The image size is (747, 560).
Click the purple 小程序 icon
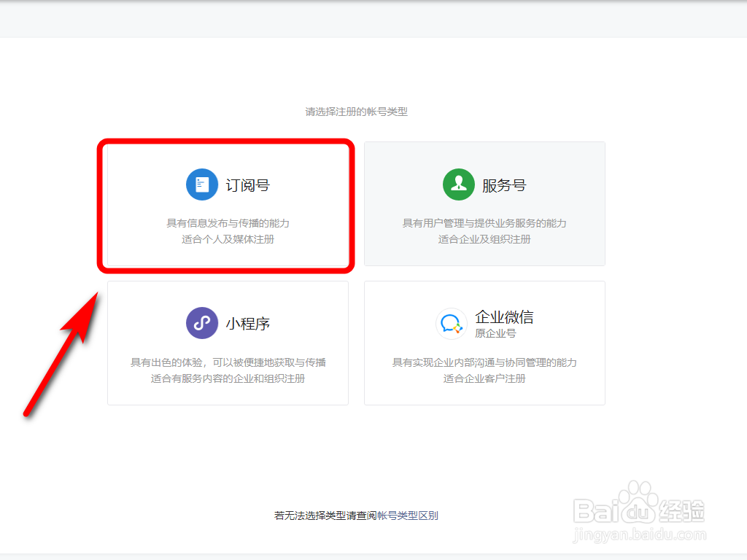coord(202,323)
